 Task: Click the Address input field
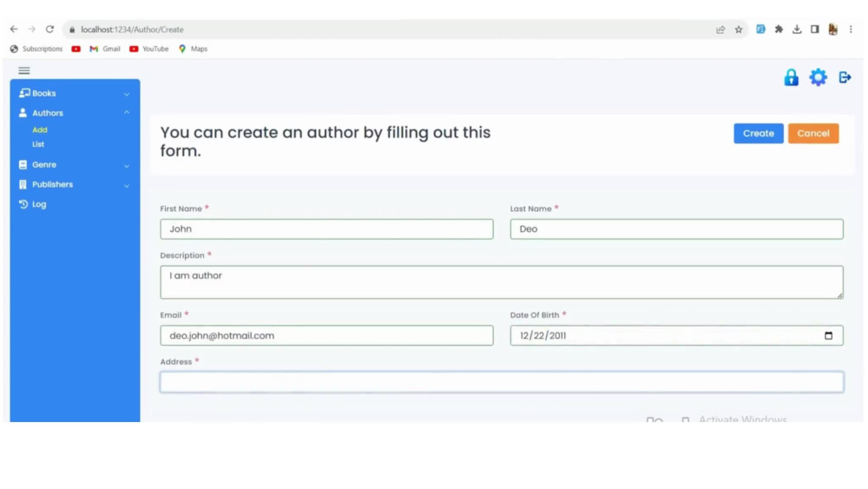pos(502,382)
